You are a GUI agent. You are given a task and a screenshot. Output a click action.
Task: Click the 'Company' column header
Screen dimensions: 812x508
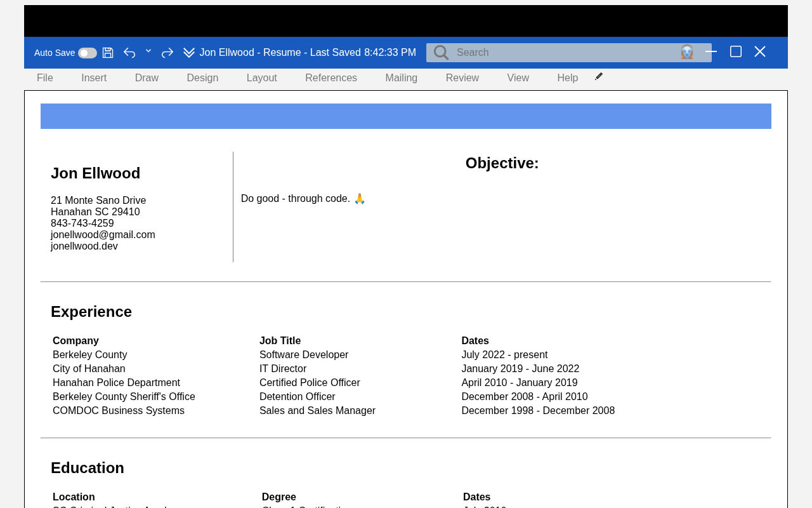pyautogui.click(x=75, y=341)
